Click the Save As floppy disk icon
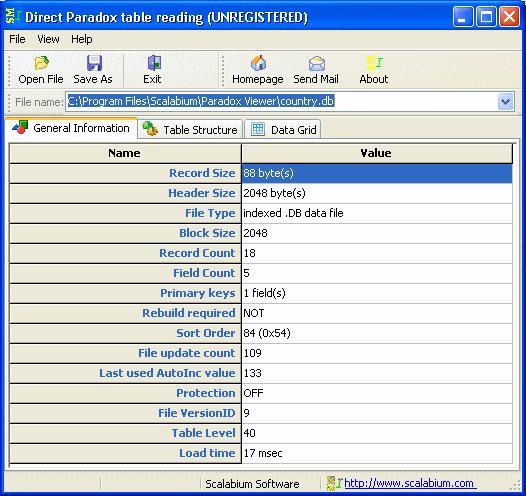Image resolution: width=526 pixels, height=496 pixels. point(94,63)
